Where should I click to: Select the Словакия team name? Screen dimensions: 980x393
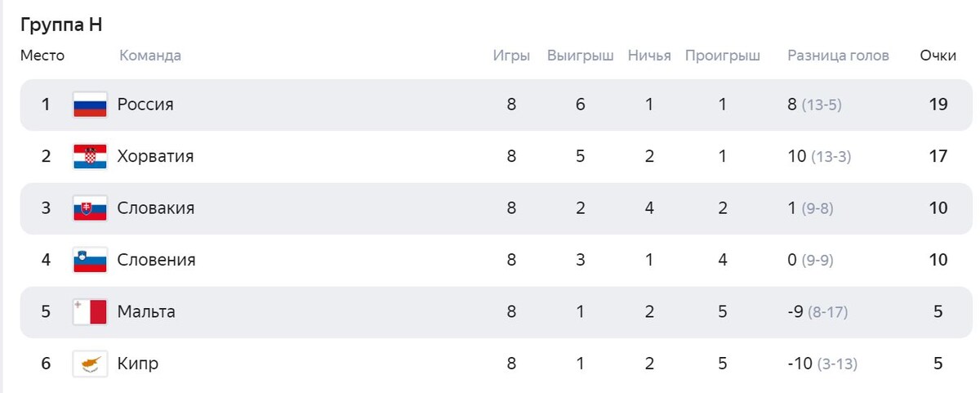pos(156,208)
